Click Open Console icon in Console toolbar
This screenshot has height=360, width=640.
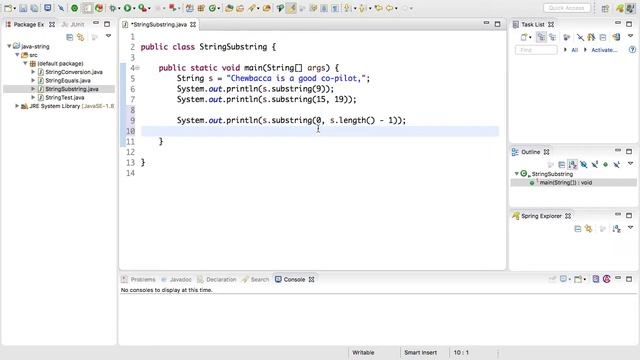[x=578, y=279]
